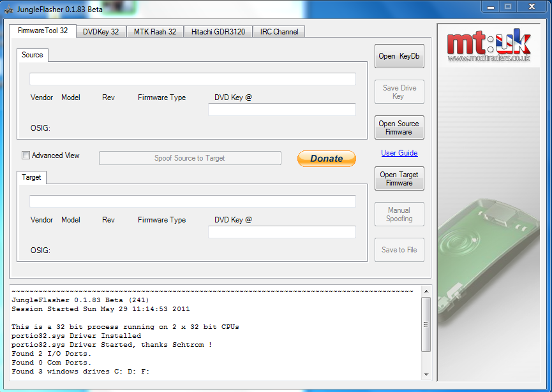552x392 pixels.
Task: Click 'Found 0 Com Ports.' log line
Action: click(x=52, y=363)
